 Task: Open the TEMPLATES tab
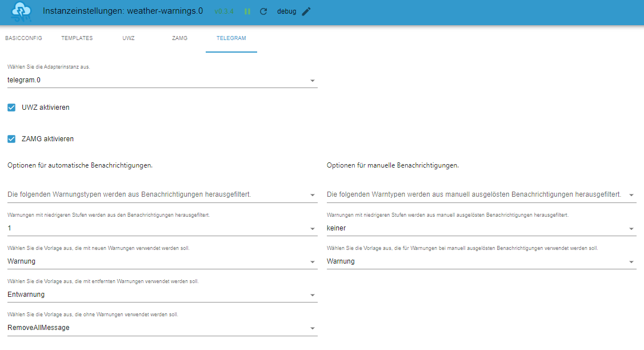(77, 38)
